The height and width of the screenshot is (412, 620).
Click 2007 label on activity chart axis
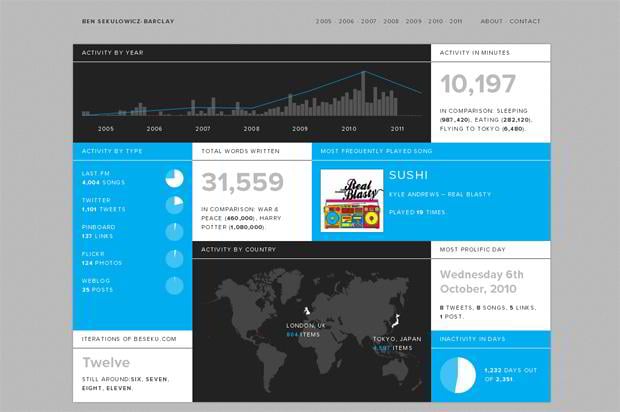click(203, 129)
